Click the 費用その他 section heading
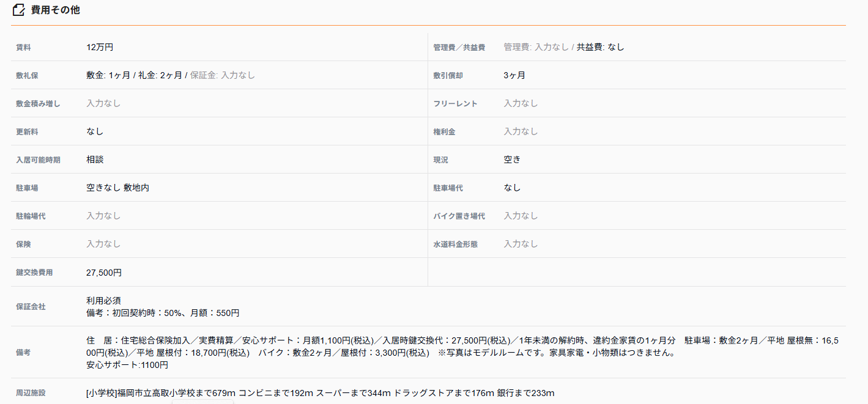The height and width of the screenshot is (404, 868). (55, 10)
